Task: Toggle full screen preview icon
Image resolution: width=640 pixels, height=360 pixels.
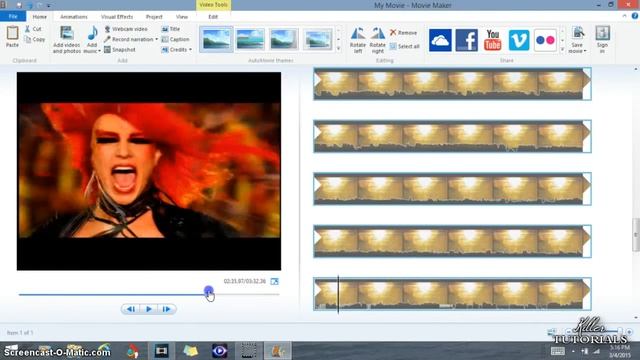Action: pos(274,281)
